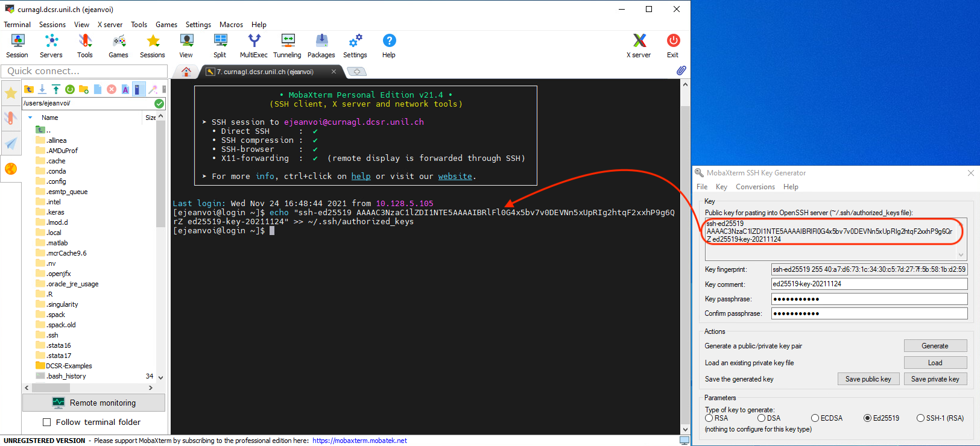Enable Follow terminal folder checkbox
This screenshot has height=446, width=980.
click(x=47, y=422)
